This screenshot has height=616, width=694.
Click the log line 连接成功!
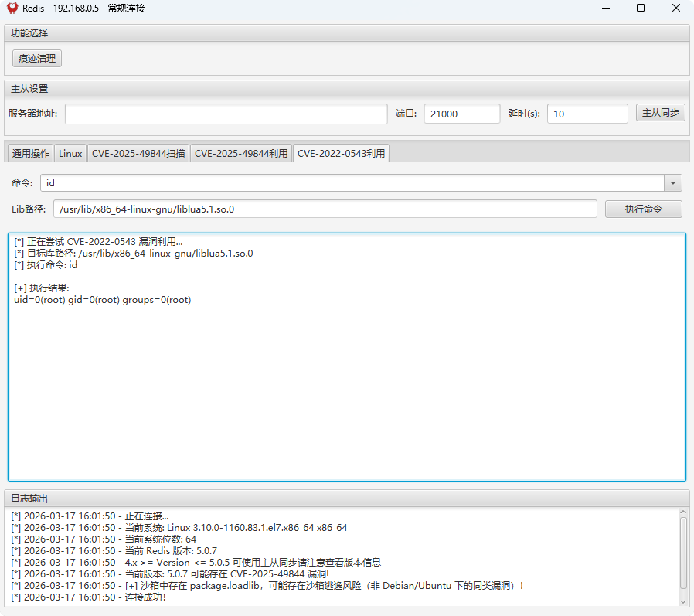89,597
